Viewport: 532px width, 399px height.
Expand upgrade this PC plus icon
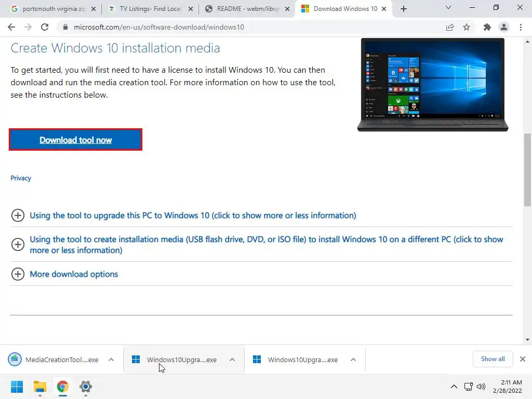pos(18,216)
